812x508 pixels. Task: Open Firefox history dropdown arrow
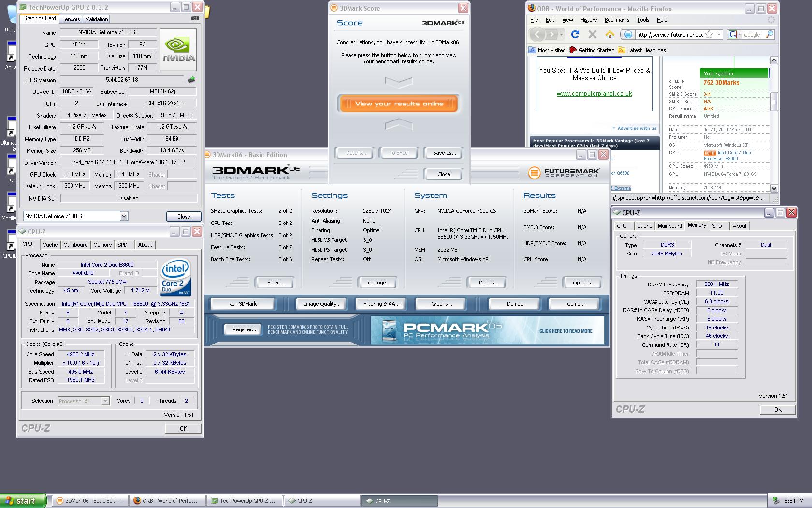pos(561,34)
